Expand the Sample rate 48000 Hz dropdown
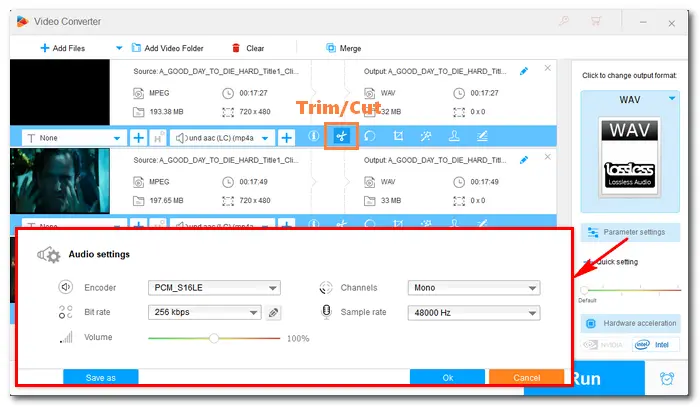This screenshot has width=700, height=407. (474, 313)
